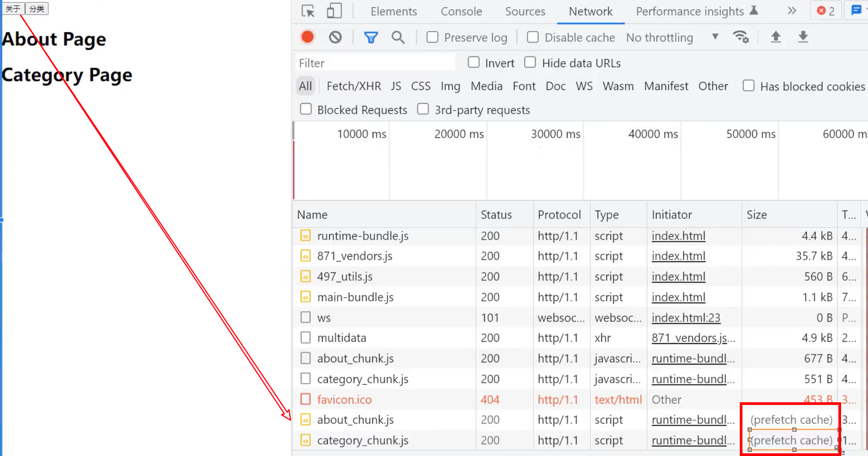This screenshot has width=868, height=456.
Task: Click script icon of runtime-bundle.js
Action: coord(305,236)
